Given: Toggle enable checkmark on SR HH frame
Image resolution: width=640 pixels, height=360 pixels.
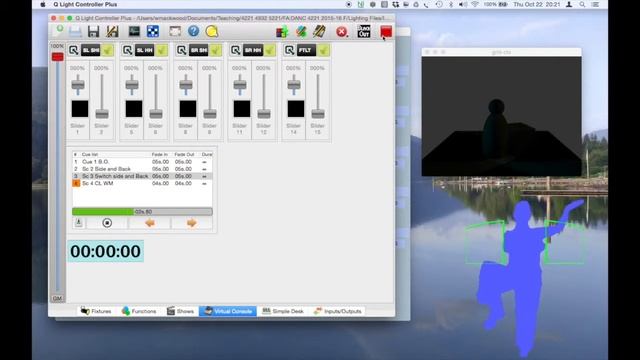Looking at the screenshot, I should coord(270,50).
